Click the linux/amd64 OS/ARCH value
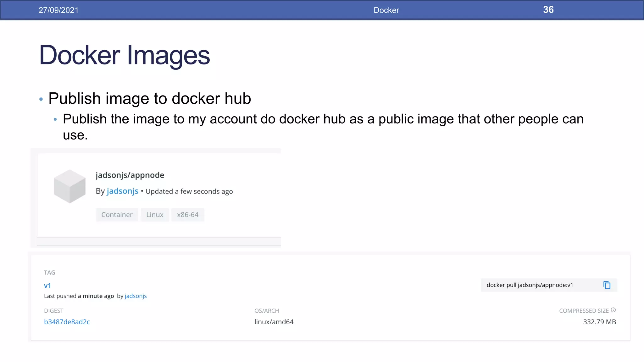The height and width of the screenshot is (362, 644). 274,322
